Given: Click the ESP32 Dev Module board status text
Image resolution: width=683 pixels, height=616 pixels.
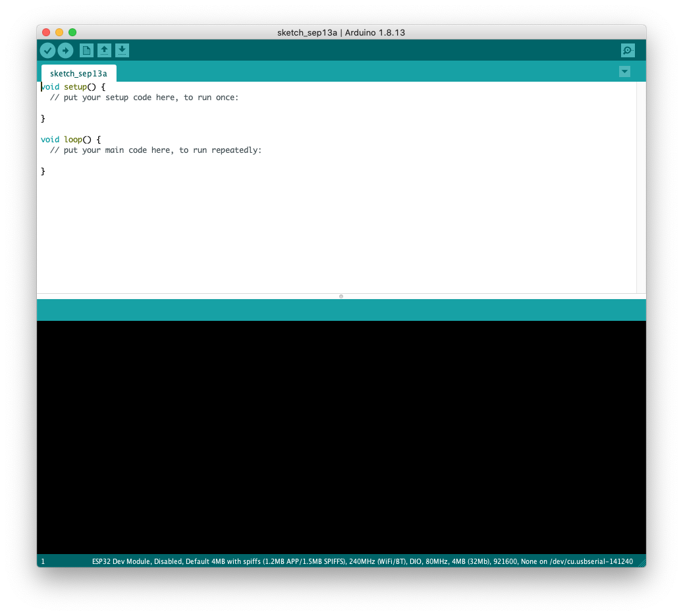Looking at the screenshot, I should (x=362, y=561).
